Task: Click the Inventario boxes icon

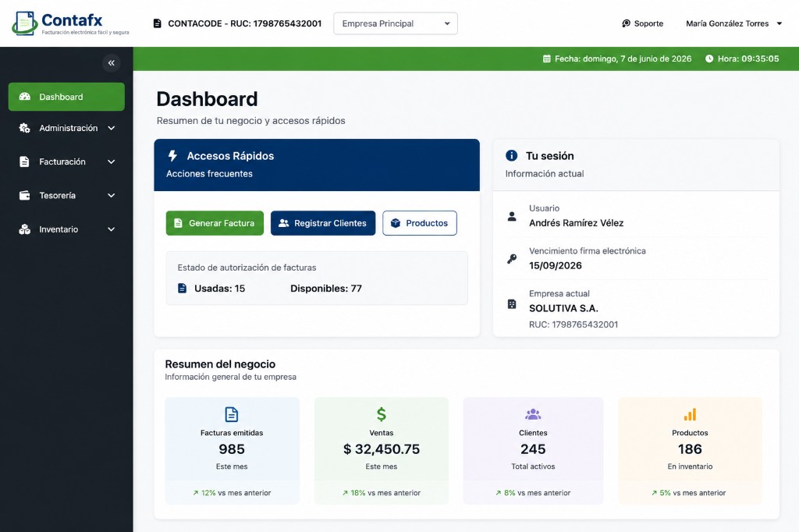Action: click(x=24, y=229)
